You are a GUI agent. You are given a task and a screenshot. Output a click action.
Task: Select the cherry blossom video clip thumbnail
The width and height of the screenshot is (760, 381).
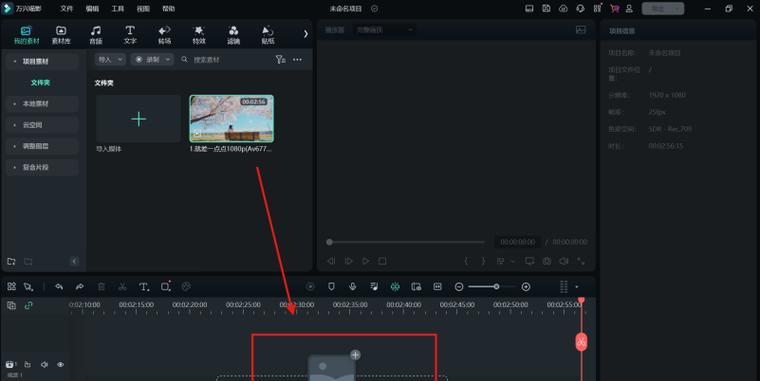click(x=231, y=119)
